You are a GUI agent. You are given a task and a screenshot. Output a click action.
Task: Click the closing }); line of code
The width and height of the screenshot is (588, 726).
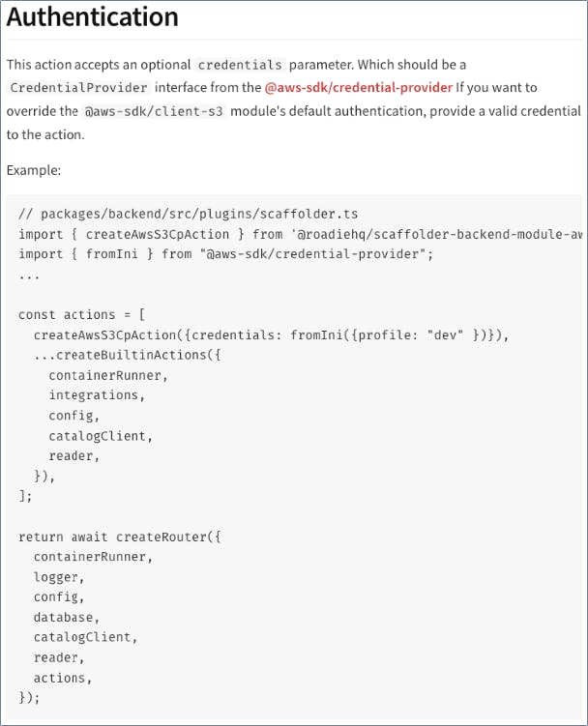[x=30, y=697]
